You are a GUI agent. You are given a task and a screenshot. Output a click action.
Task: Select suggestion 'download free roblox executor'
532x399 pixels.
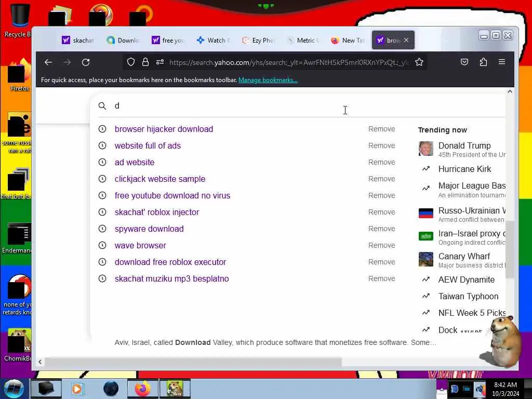tap(170, 262)
